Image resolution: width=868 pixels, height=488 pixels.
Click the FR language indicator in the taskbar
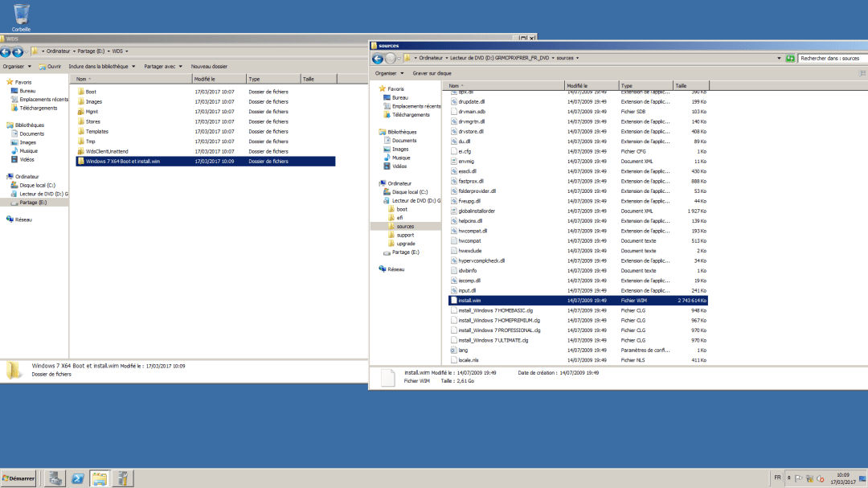[x=777, y=477]
